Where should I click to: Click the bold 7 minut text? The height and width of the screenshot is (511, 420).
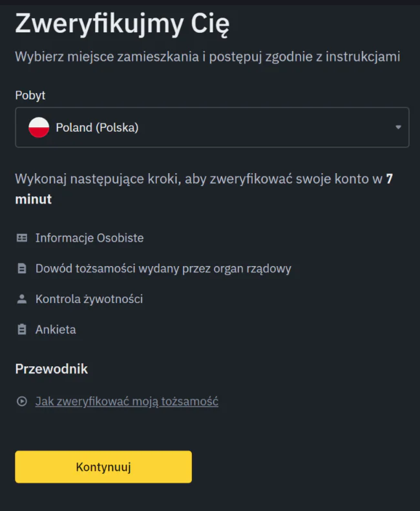34,200
